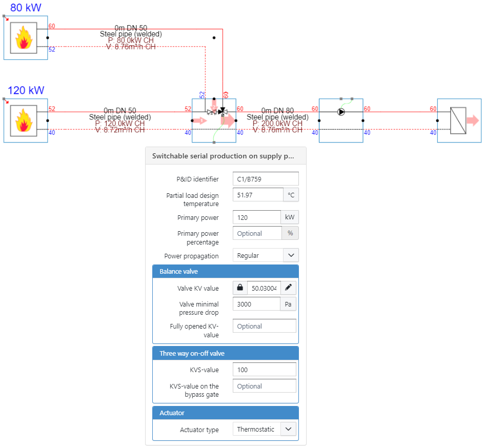Select the 120 kW boiler flame icon

(x=24, y=120)
